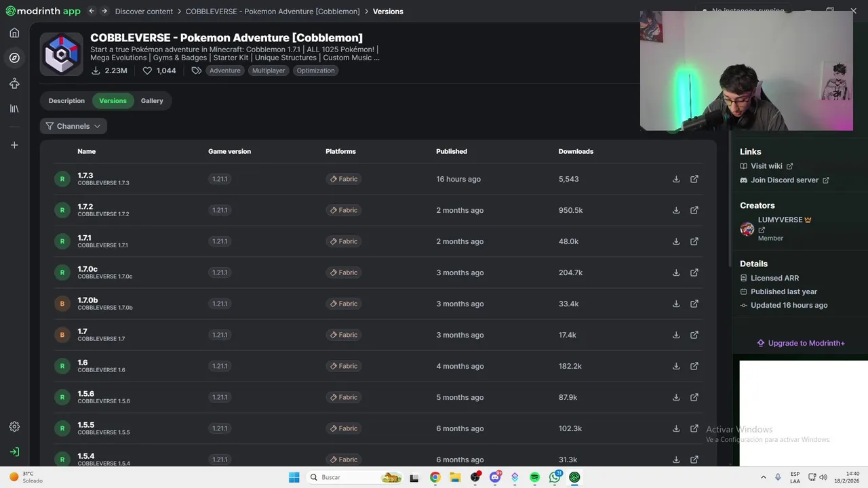The image size is (868, 488).
Task: Open version 1.7.0c external link icon
Action: point(694,272)
